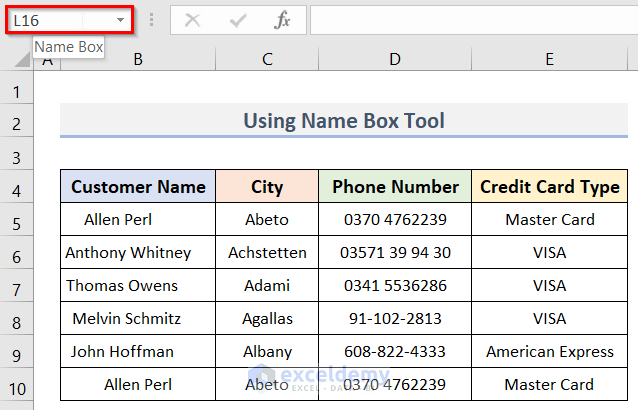
Task: Select column C header
Action: 267,59
